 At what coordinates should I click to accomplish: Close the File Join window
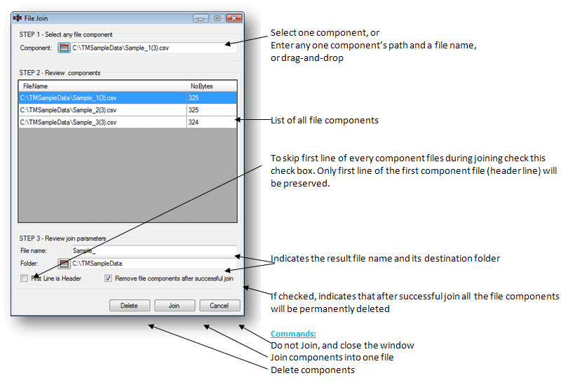pyautogui.click(x=234, y=18)
